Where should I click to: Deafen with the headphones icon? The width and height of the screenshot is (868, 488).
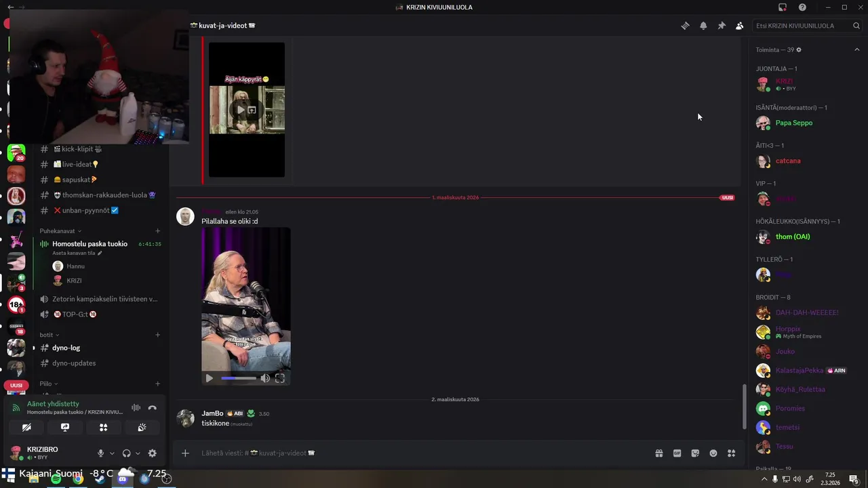tap(126, 453)
